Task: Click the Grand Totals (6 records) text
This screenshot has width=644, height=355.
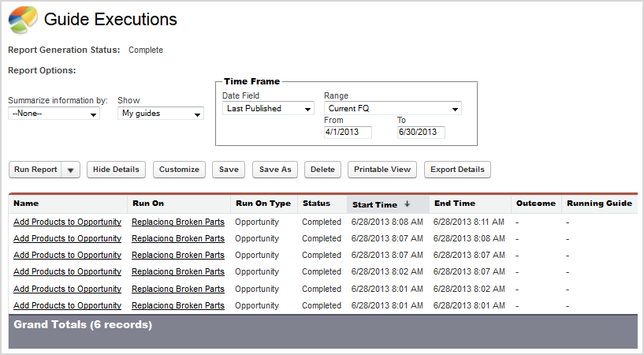Action: (x=83, y=324)
